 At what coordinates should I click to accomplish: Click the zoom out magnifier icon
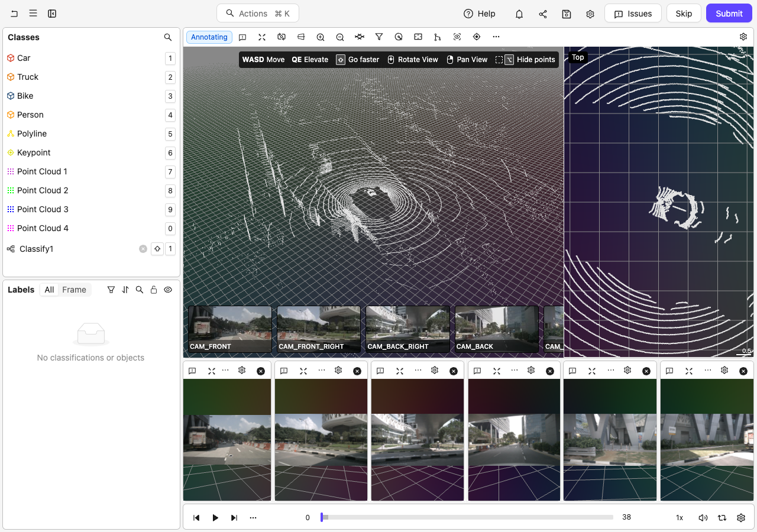click(340, 37)
